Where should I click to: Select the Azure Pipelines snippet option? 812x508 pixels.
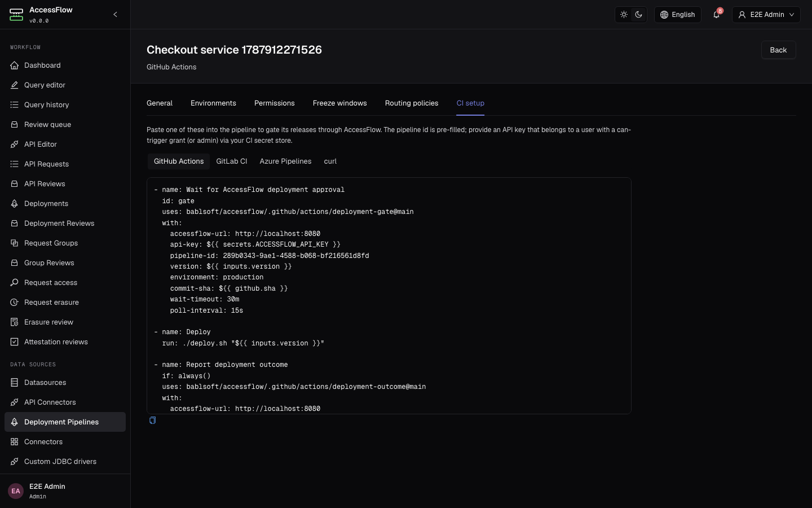pyautogui.click(x=285, y=161)
